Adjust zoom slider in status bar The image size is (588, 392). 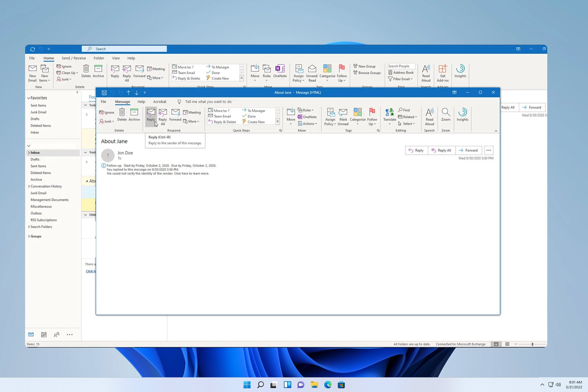point(532,344)
